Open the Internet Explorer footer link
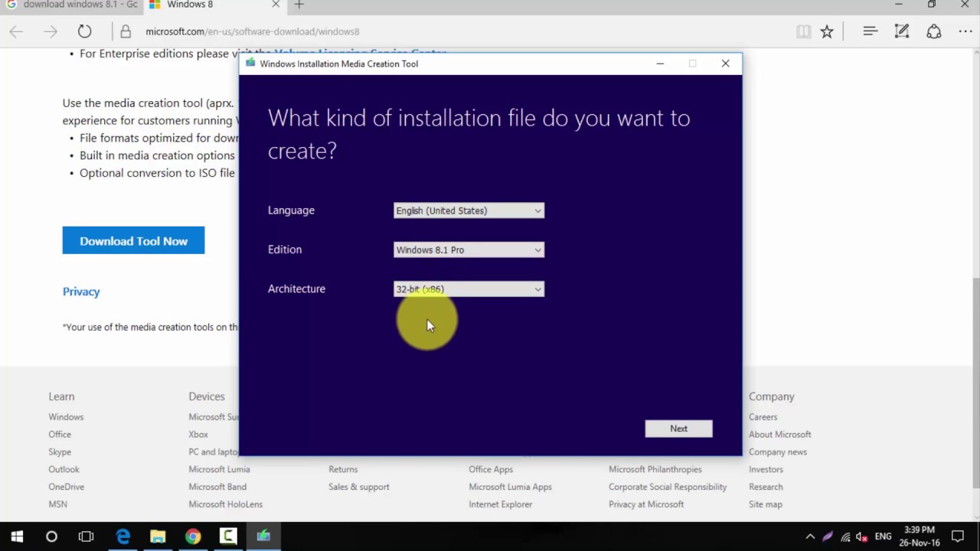980x551 pixels. tap(501, 504)
